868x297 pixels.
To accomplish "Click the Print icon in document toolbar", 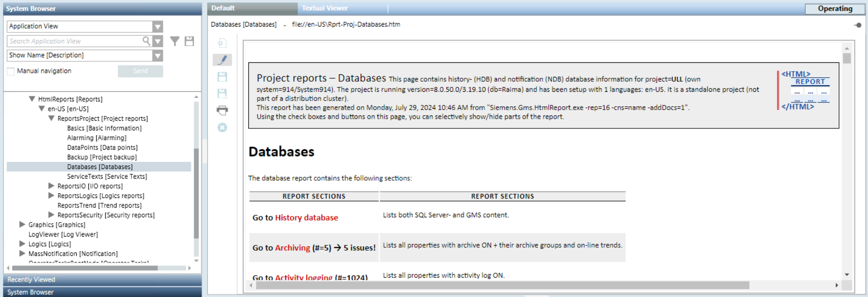I will [x=222, y=111].
